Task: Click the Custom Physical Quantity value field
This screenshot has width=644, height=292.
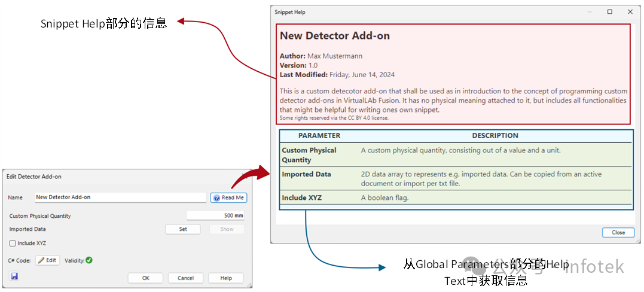Action: click(x=216, y=215)
